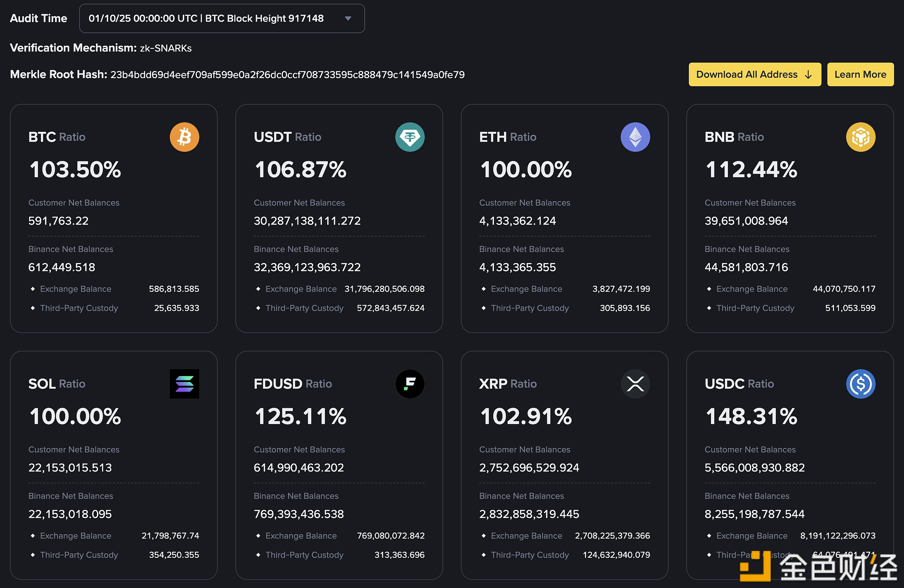
Task: Click SOL Third-Party Custody row
Action: click(113, 554)
